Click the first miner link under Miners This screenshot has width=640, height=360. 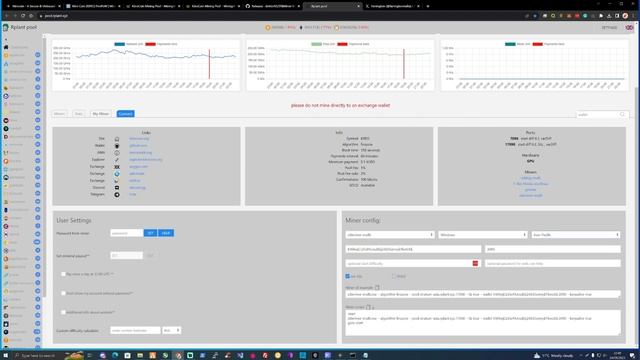click(x=530, y=178)
